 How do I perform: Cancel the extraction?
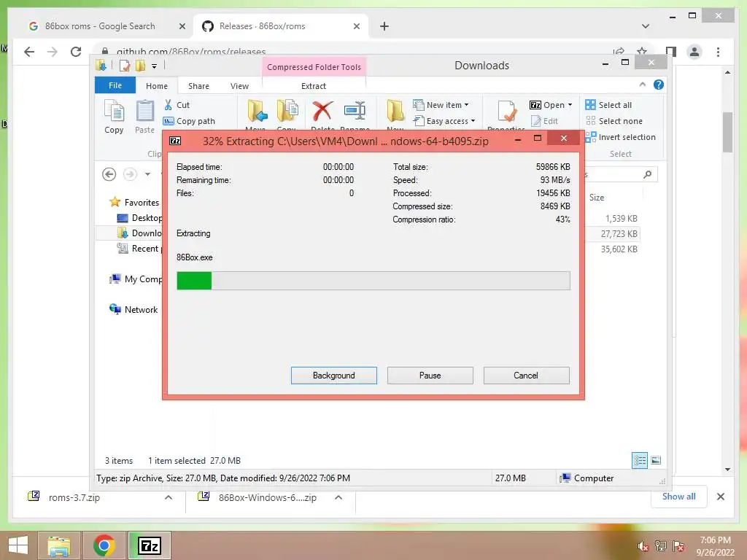526,376
